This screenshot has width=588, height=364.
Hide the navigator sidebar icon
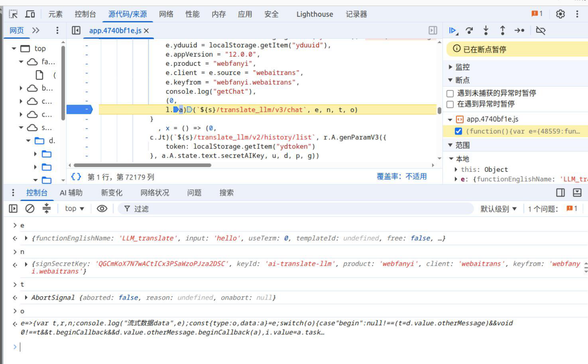(76, 30)
